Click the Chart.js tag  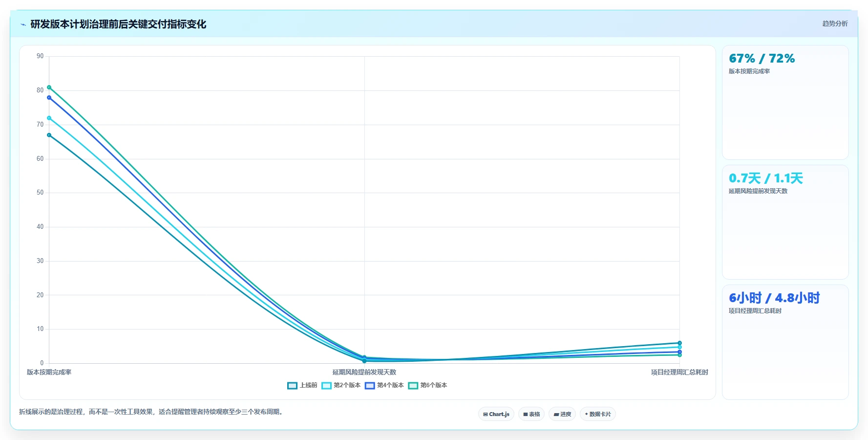point(496,414)
